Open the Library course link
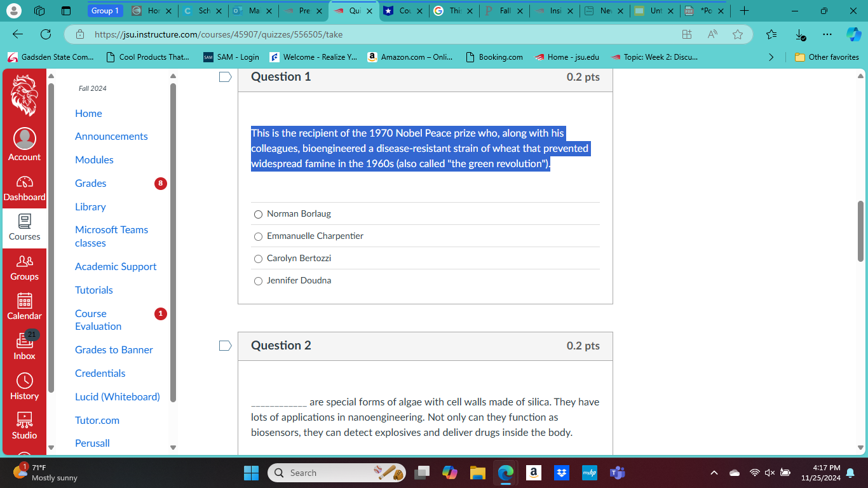868x488 pixels. coord(90,207)
